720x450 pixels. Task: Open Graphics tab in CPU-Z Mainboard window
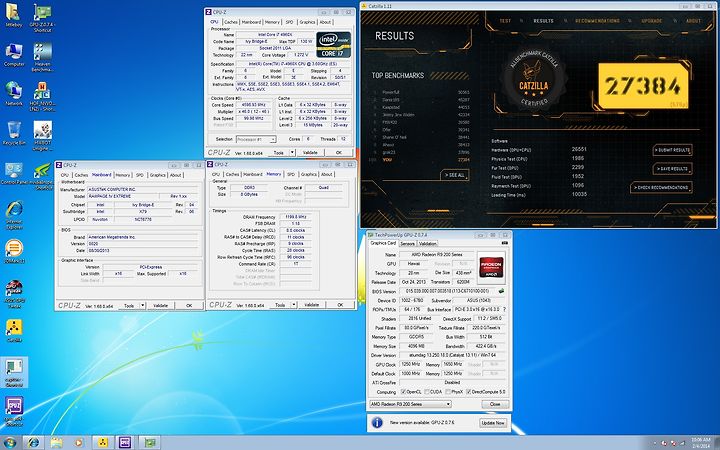pyautogui.click(x=158, y=175)
